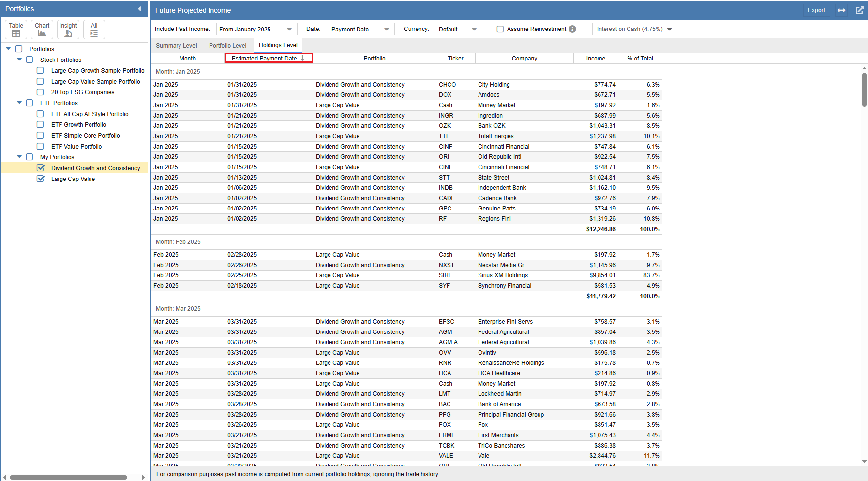Sort by Ticker column header
This screenshot has height=481, width=868.
(x=455, y=58)
